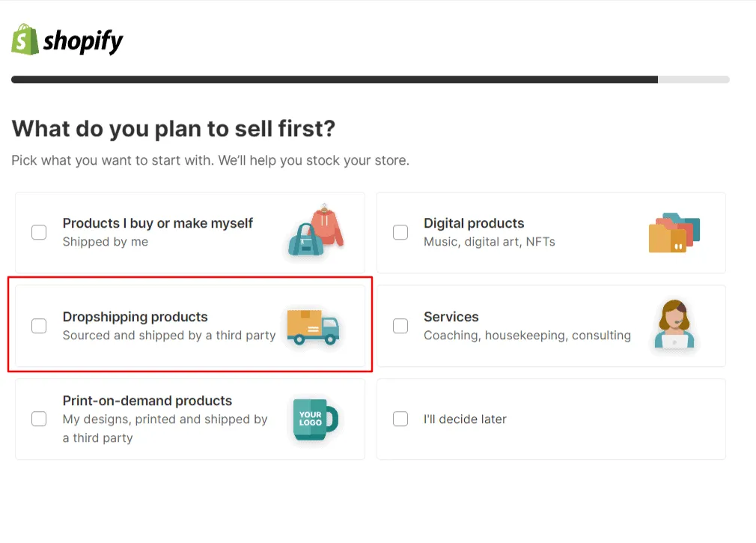Check the Products I buy or make myself option
The height and width of the screenshot is (543, 756).
pos(38,232)
